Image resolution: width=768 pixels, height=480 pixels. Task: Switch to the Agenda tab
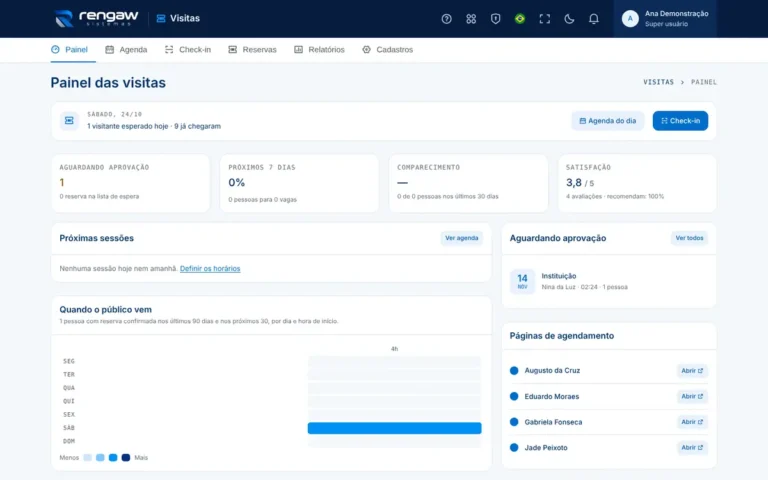pyautogui.click(x=126, y=49)
